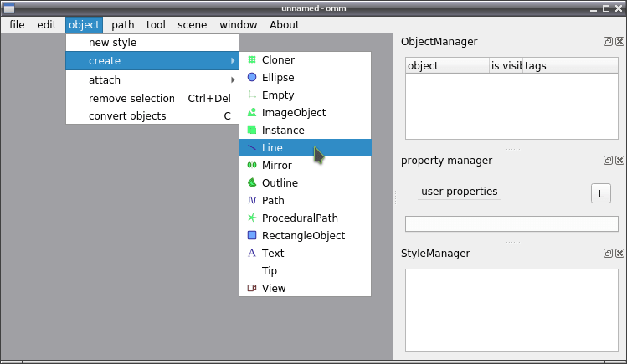Create a Path object
This screenshot has width=627, height=364.
[x=305, y=201]
